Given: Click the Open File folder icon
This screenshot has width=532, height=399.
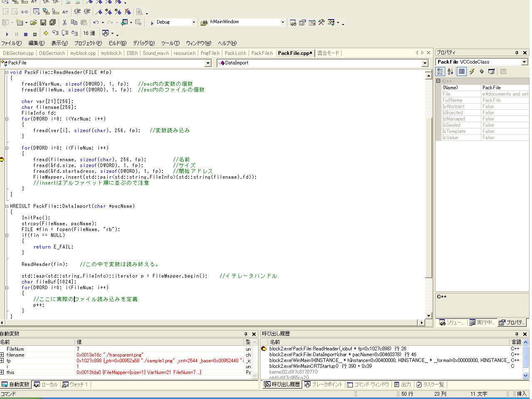Looking at the screenshot, I should tap(33, 22).
